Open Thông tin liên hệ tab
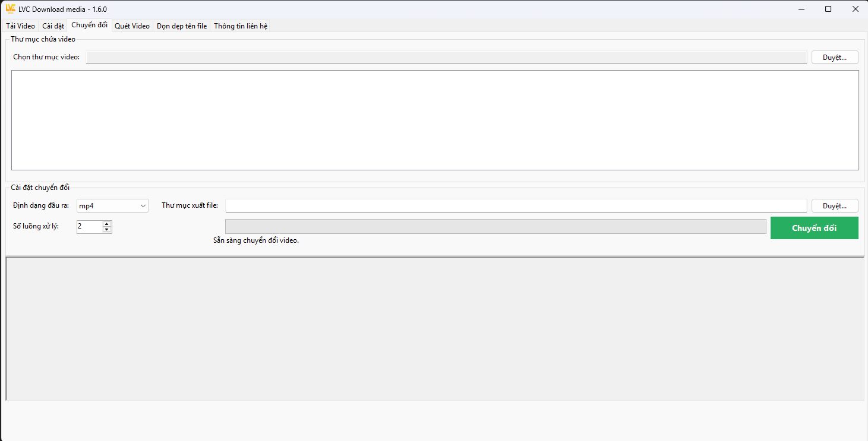This screenshot has width=868, height=441. (x=241, y=26)
